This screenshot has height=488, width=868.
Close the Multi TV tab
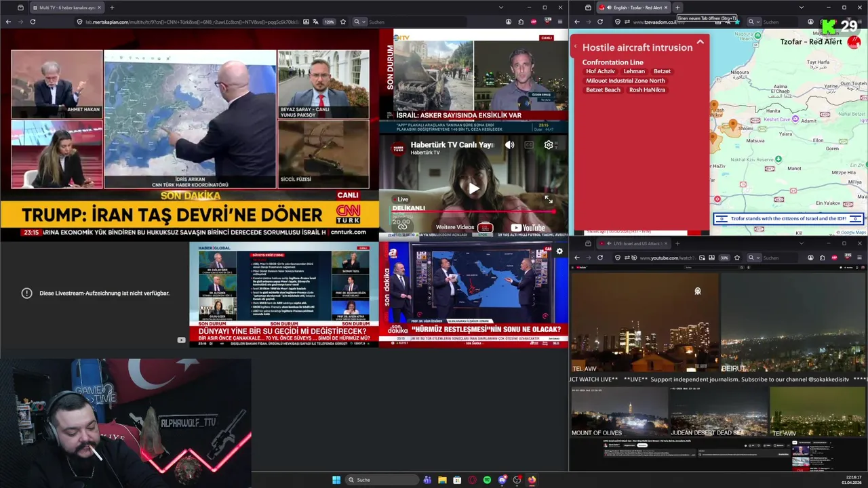99,7
